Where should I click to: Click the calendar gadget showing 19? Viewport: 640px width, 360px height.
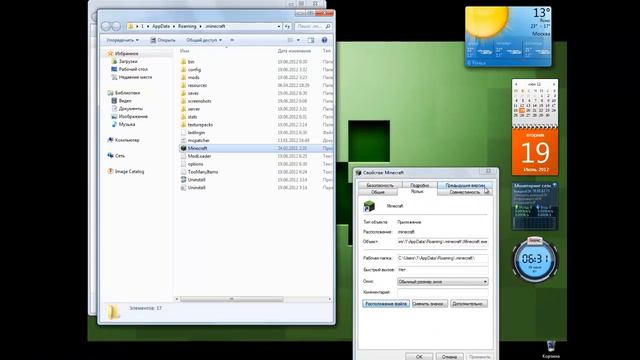pos(535,127)
